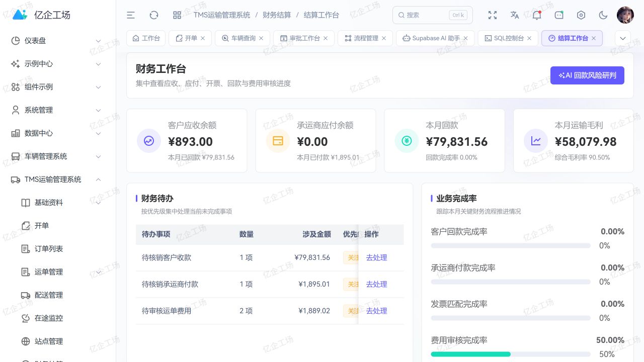Expand the 数据中心 sidebar menu
The image size is (644, 362).
point(58,133)
